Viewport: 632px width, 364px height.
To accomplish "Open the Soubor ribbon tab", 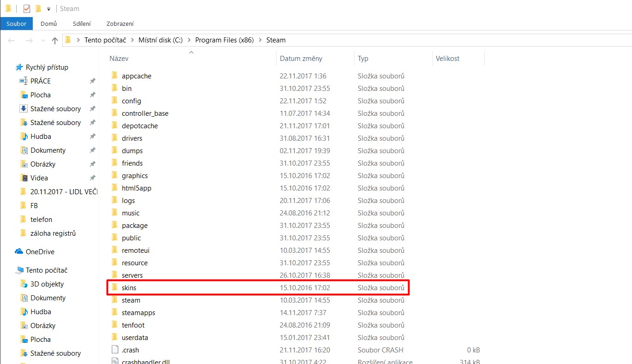I will click(x=16, y=24).
